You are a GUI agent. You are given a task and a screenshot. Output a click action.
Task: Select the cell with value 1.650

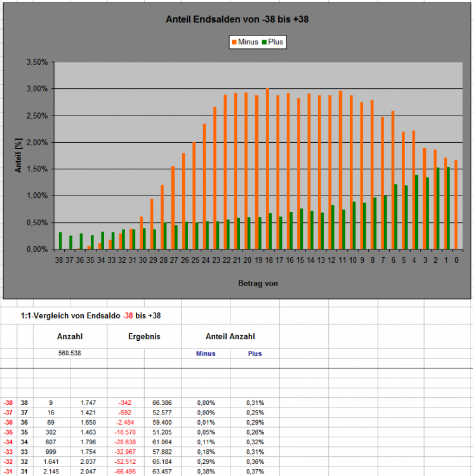(x=89, y=423)
